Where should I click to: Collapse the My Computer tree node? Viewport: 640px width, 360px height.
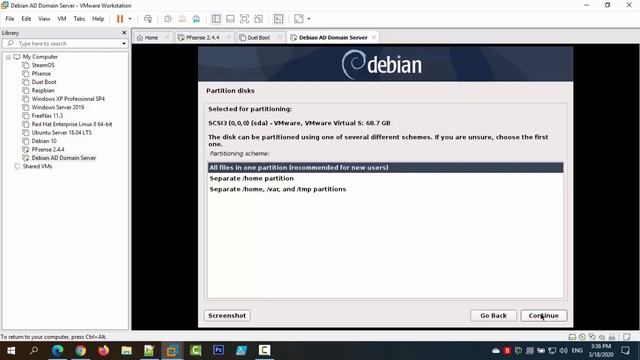click(8, 57)
